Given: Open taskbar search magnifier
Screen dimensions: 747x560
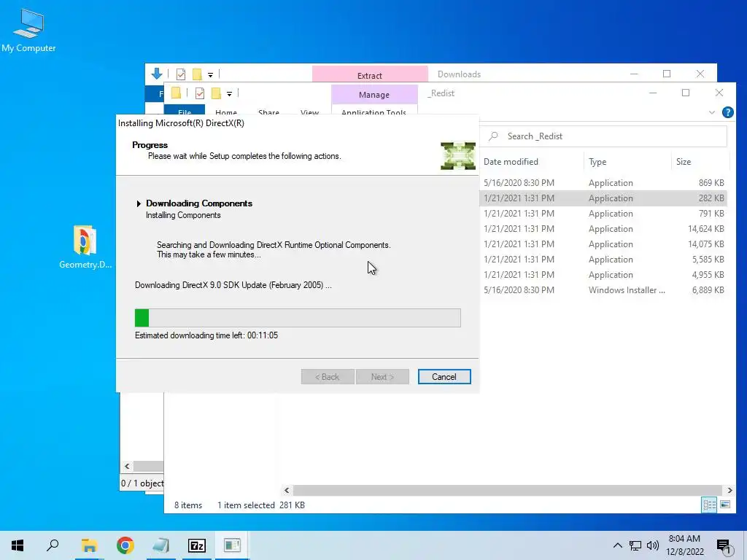Looking at the screenshot, I should 53,545.
